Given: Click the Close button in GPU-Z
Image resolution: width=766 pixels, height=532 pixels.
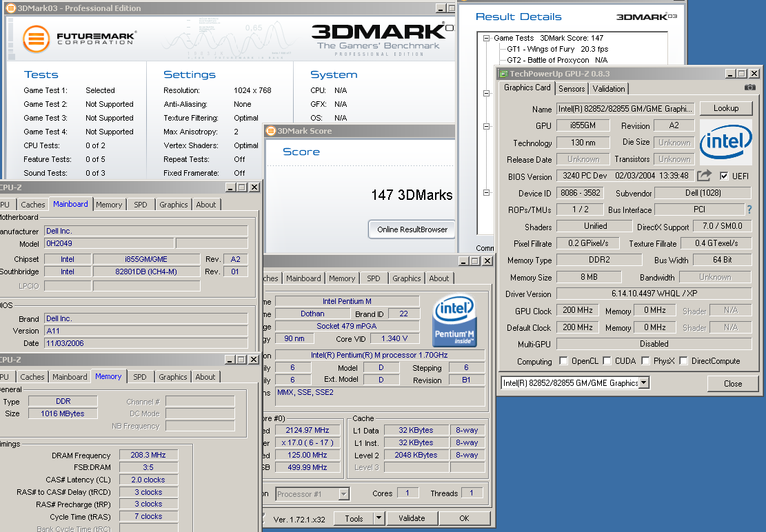Looking at the screenshot, I should (x=733, y=384).
